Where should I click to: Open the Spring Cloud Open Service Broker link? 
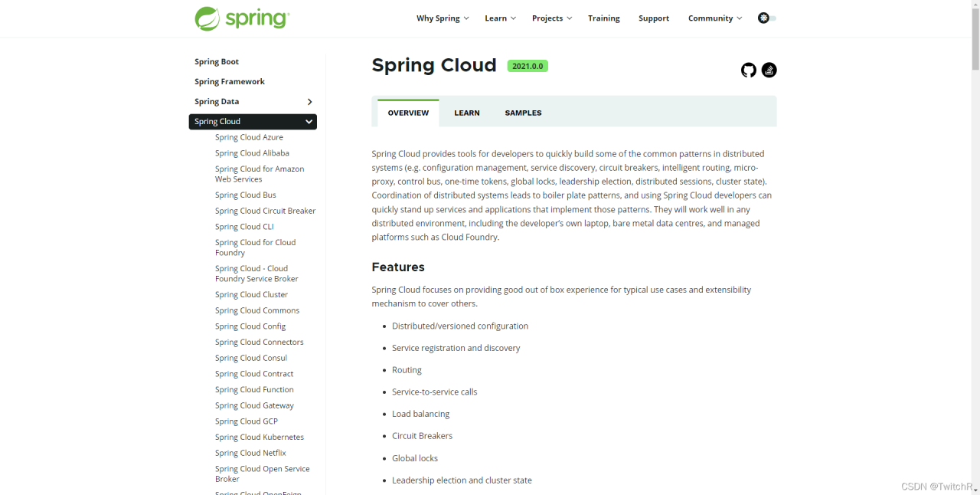[263, 474]
